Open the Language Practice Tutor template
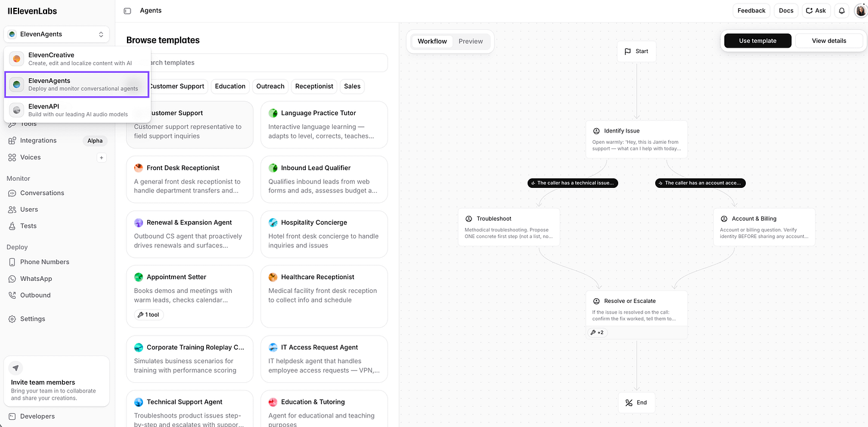The width and height of the screenshot is (868, 427). pos(324,125)
